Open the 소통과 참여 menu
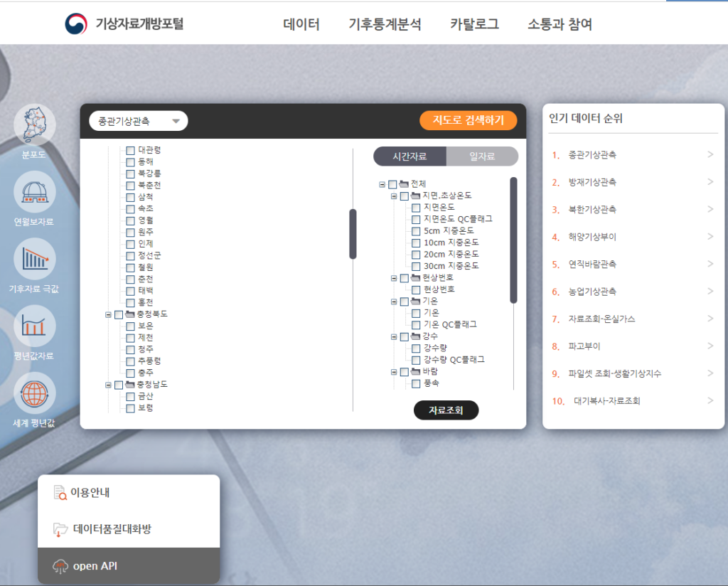Viewport: 728px width, 586px height. click(560, 24)
